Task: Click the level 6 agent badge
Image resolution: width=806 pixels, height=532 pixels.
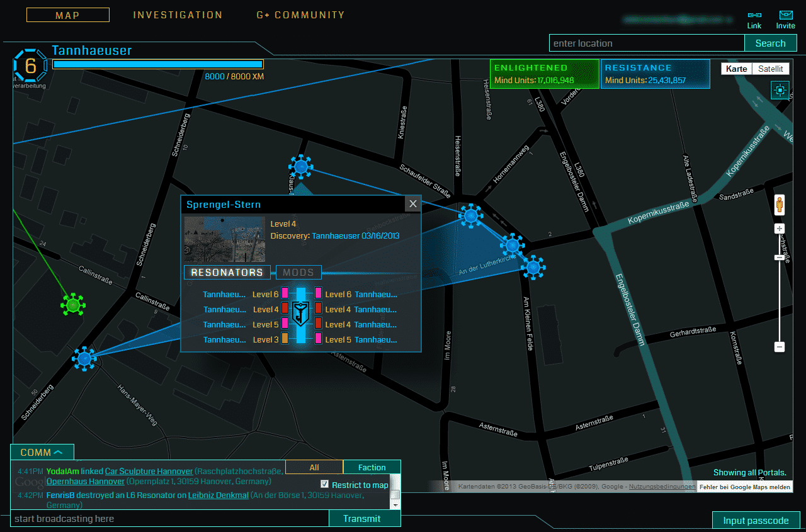Action: click(x=30, y=66)
